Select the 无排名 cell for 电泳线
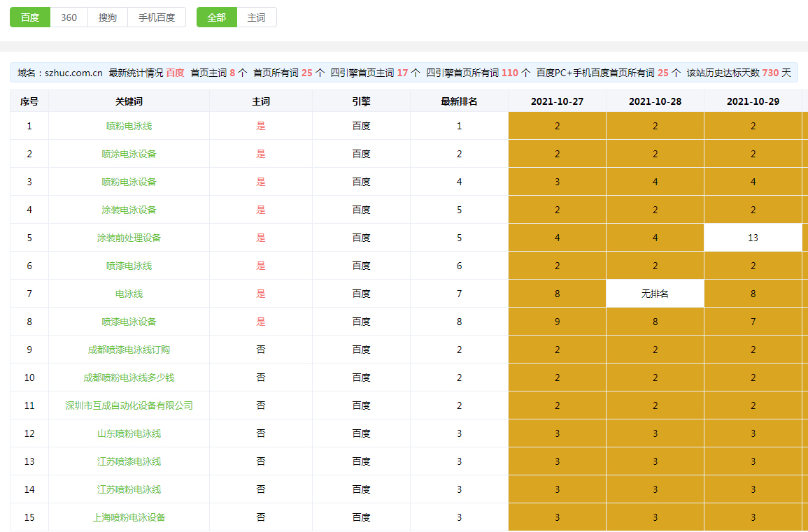 point(655,294)
